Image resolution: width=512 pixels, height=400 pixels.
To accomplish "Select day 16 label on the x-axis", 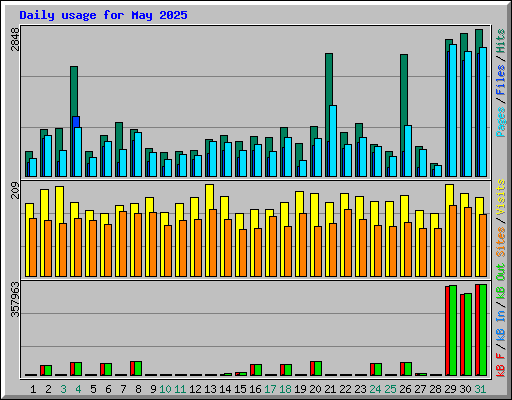I will pos(255,389).
